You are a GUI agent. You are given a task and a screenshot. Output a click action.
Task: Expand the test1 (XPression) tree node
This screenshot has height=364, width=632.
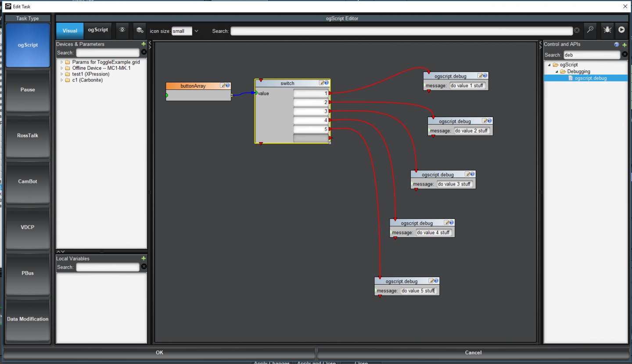pyautogui.click(x=62, y=74)
